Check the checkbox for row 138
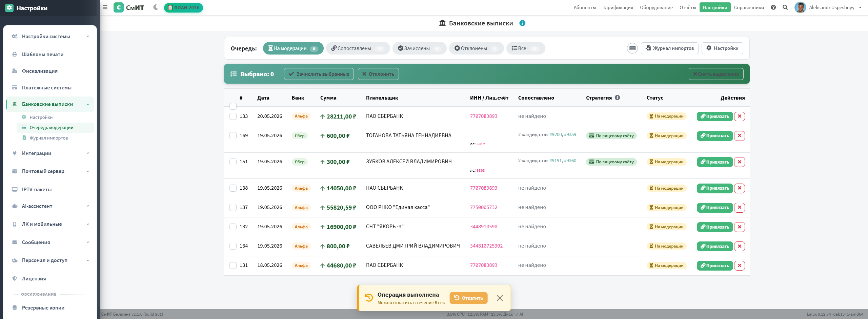Screen dimensions: 868x319 click(x=233, y=188)
